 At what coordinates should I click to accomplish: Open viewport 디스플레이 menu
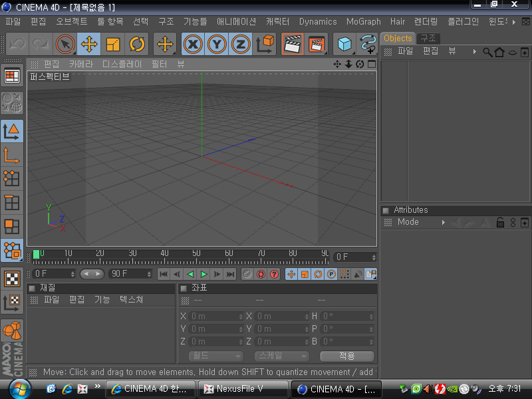(x=122, y=64)
